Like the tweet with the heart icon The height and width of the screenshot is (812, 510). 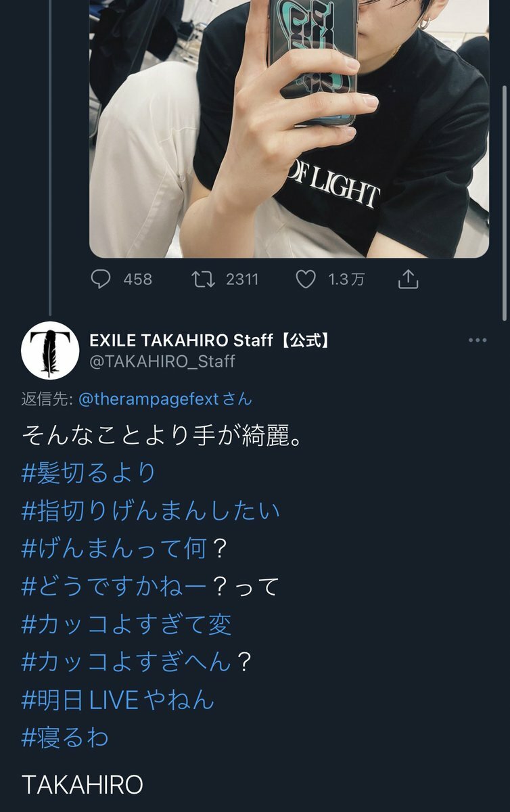tap(306, 279)
